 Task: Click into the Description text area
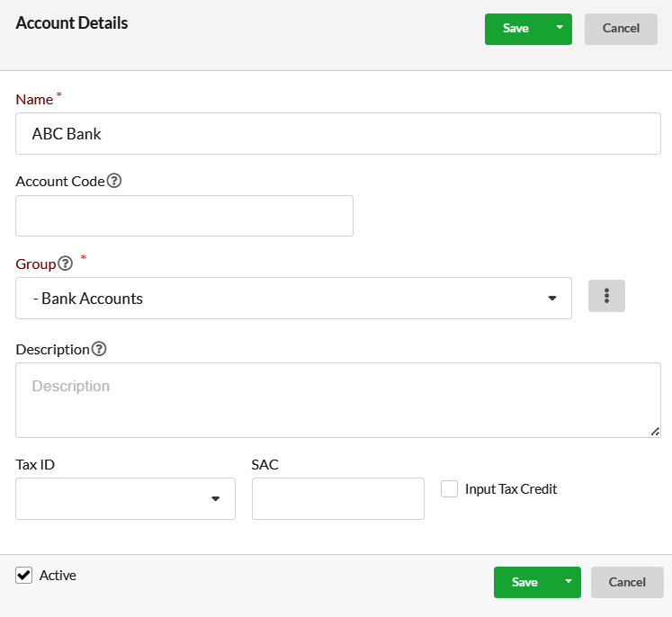click(338, 400)
